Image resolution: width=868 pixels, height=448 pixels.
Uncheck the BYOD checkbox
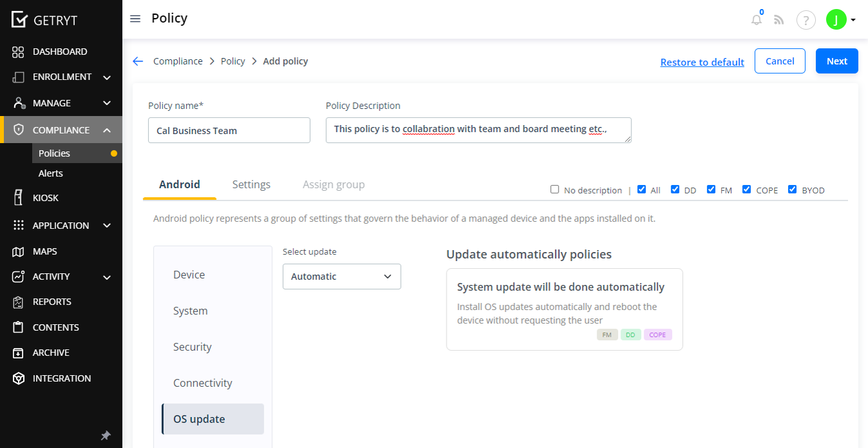[x=793, y=190]
